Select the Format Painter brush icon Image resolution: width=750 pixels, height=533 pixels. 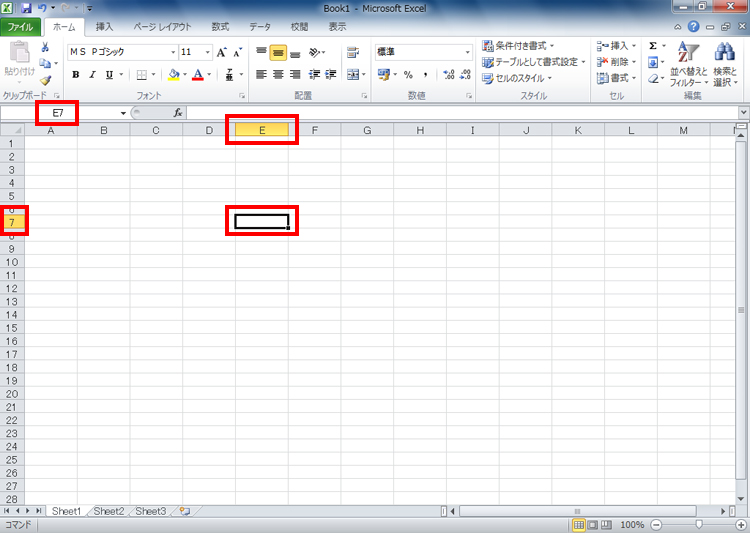(x=45, y=80)
